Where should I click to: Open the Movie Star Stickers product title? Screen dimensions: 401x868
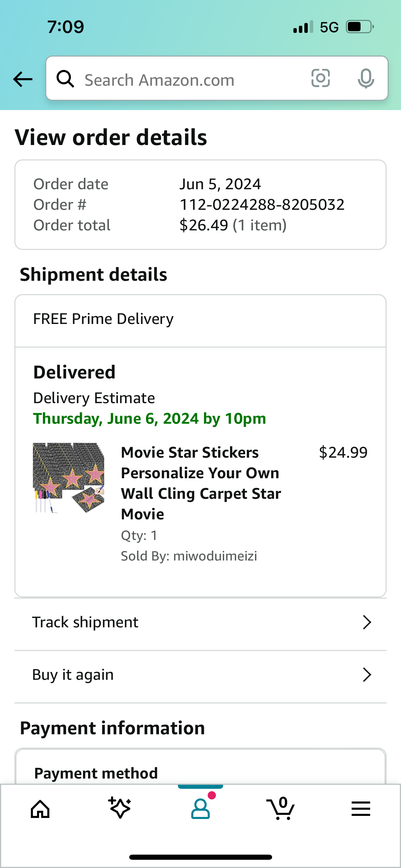pos(201,483)
